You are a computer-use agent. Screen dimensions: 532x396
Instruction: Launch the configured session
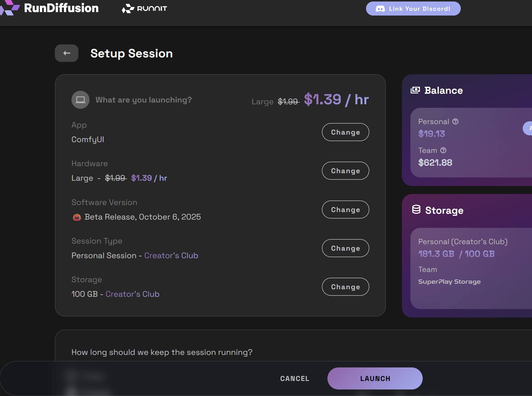375,378
